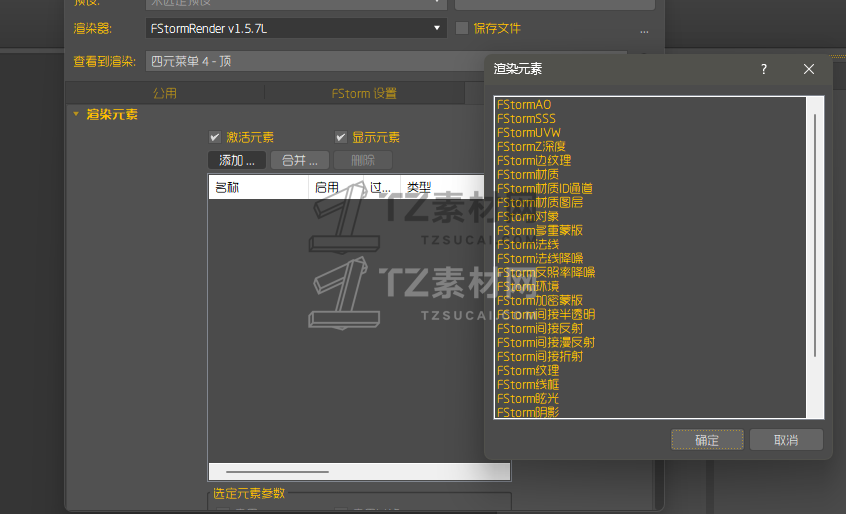
Task: Click the 过... column header
Action: [381, 187]
